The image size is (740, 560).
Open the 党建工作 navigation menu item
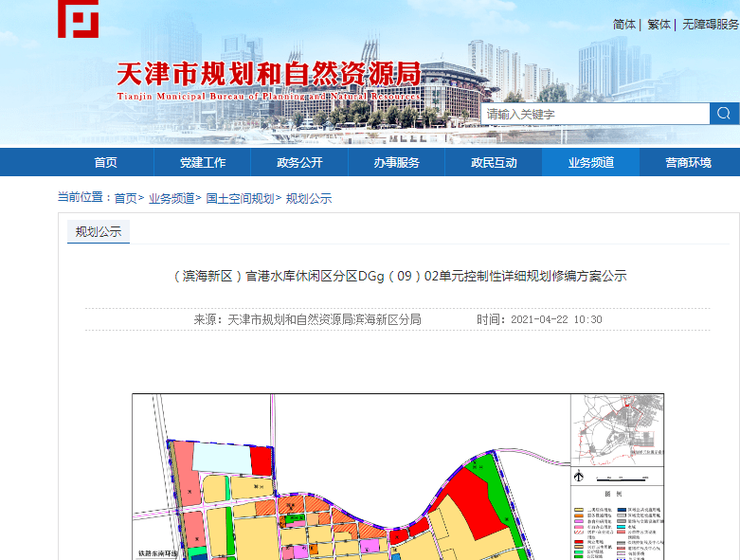point(203,162)
